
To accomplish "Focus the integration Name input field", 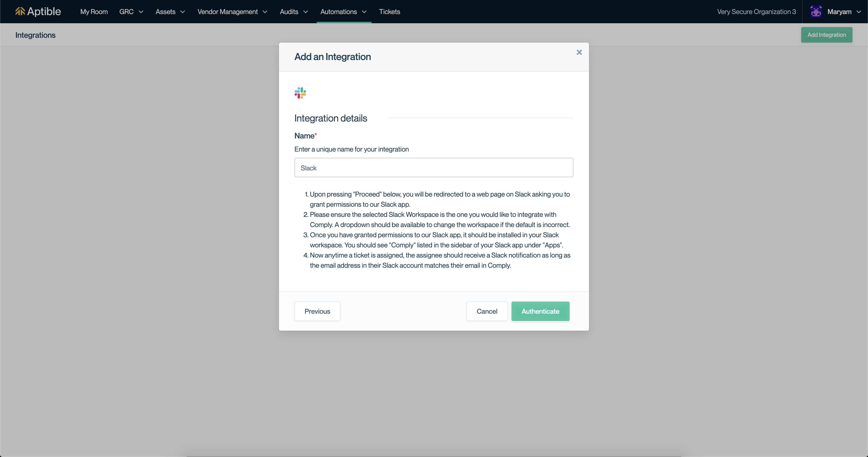I will [x=433, y=168].
